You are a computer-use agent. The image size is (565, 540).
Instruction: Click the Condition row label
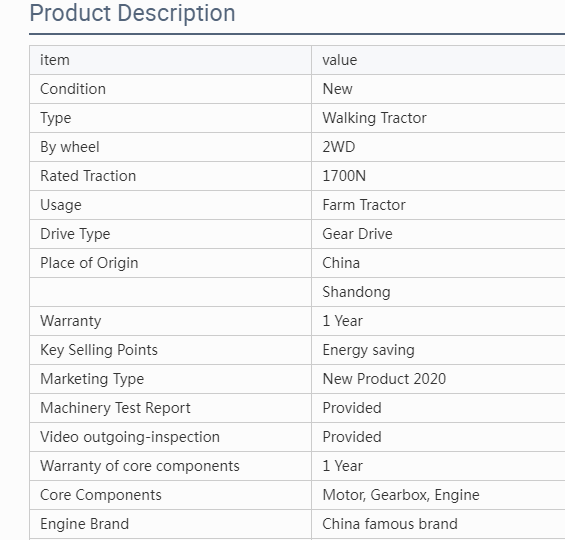73,89
